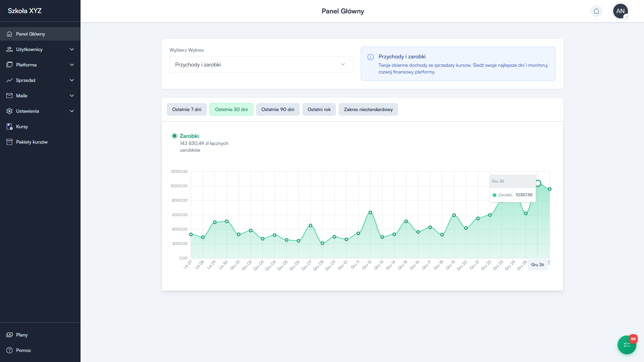The height and width of the screenshot is (362, 644).
Task: Click the notification bell icon
Action: (596, 11)
